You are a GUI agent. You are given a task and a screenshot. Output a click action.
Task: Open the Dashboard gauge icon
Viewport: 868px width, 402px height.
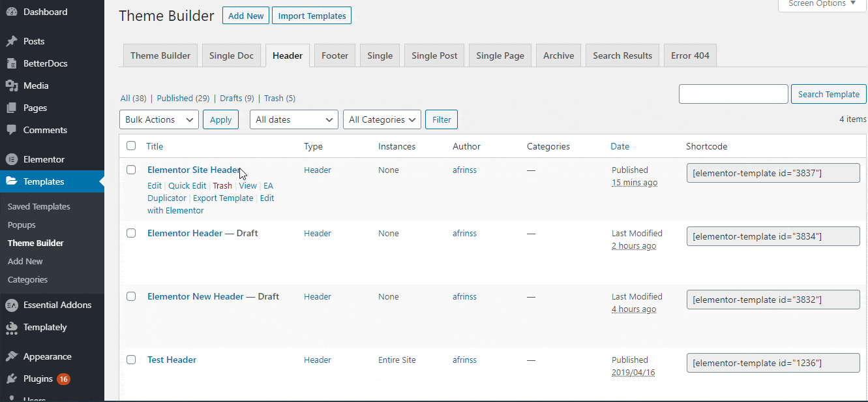tap(12, 12)
